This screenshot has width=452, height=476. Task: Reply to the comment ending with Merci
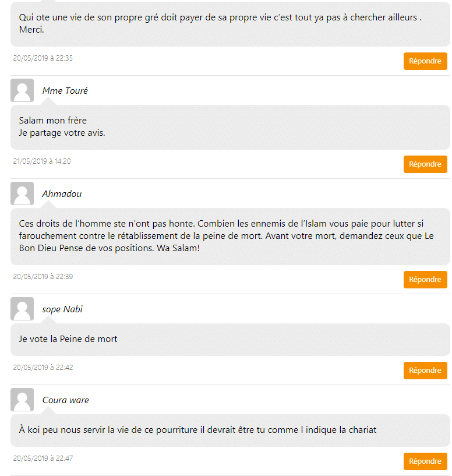coord(425,61)
